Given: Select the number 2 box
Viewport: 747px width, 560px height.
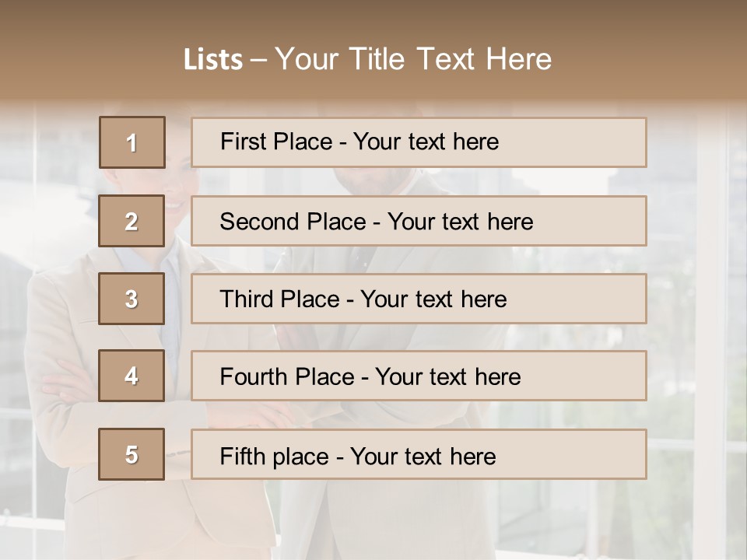Looking at the screenshot, I should 132,221.
